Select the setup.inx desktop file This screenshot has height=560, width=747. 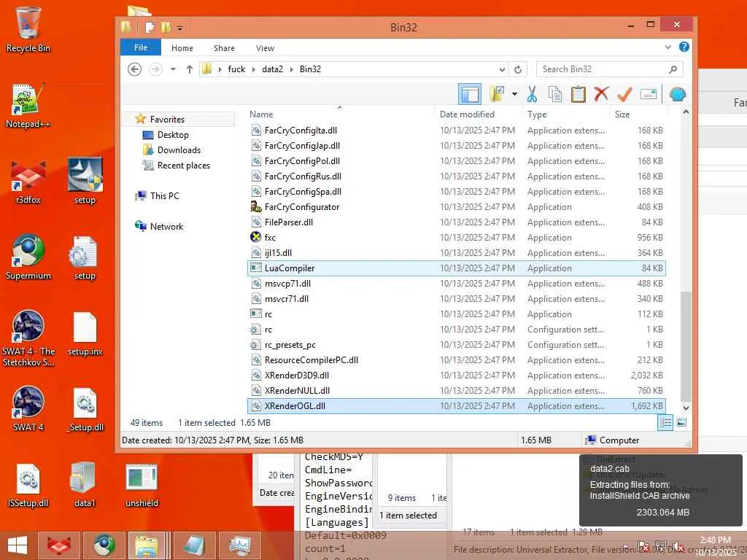[85, 334]
